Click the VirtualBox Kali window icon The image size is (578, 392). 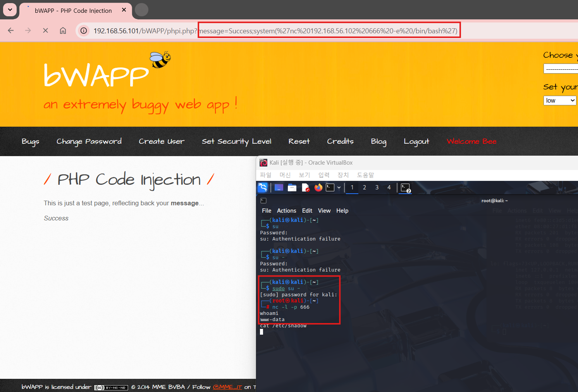pos(263,163)
